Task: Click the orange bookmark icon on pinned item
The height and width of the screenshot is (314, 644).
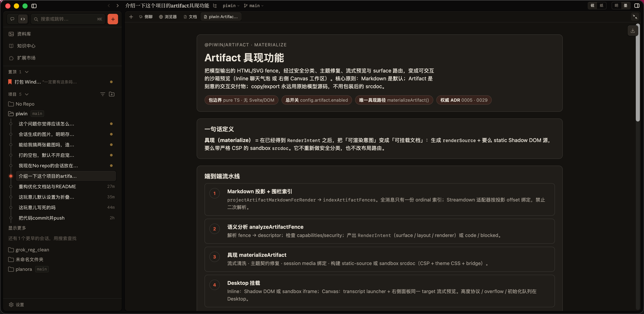Action: pyautogui.click(x=10, y=82)
